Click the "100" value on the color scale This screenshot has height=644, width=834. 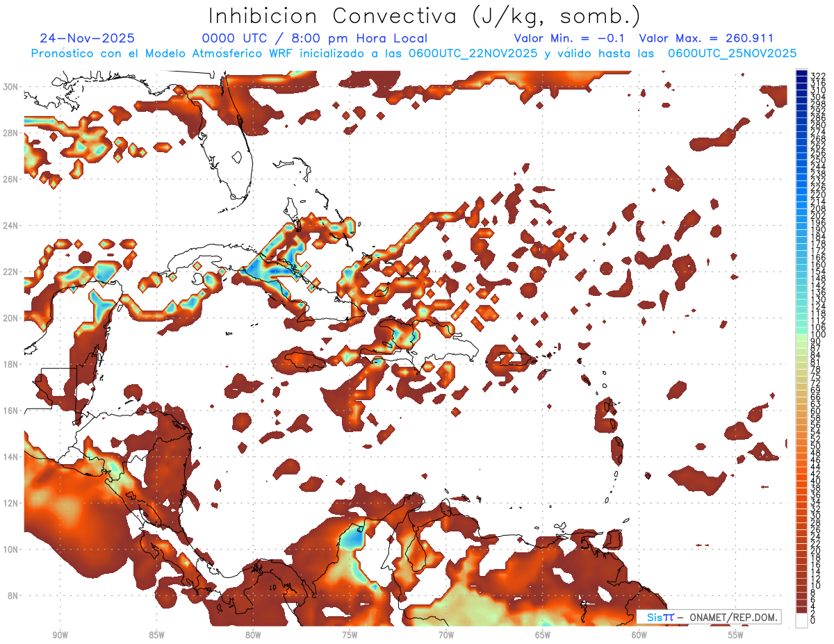817,335
